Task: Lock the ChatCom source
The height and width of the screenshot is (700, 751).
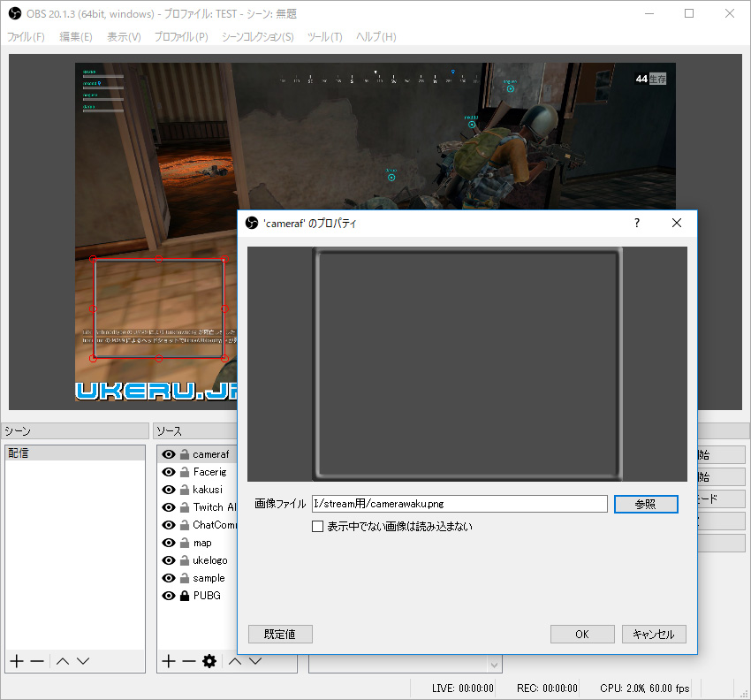Action: coord(185,525)
